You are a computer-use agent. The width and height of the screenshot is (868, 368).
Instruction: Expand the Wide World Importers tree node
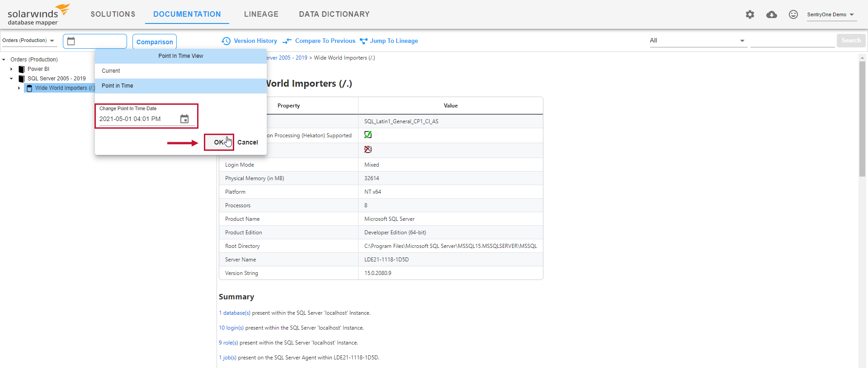point(19,88)
